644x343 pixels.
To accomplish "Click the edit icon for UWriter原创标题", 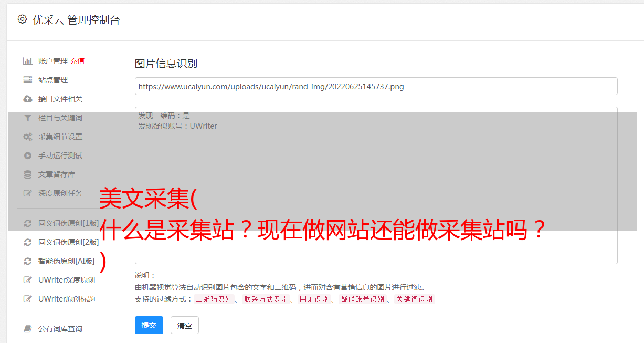I will click(x=28, y=299).
